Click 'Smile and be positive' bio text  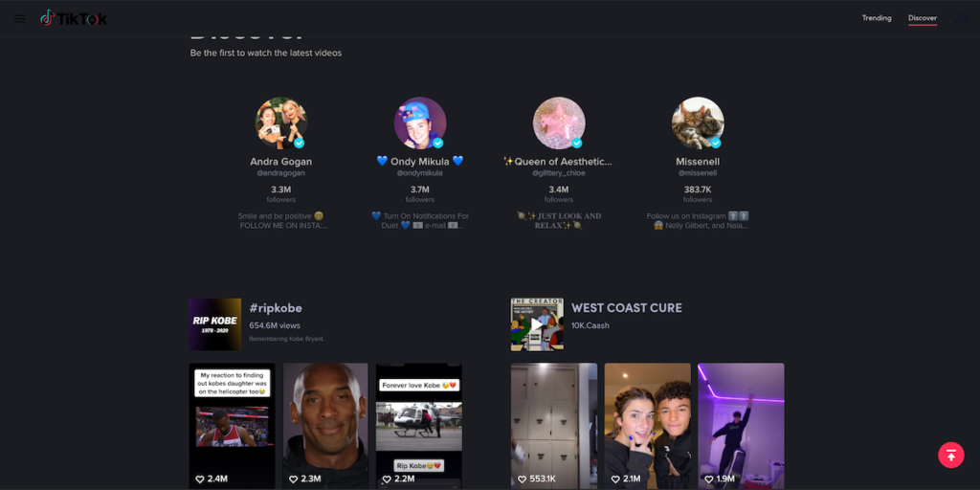[281, 221]
